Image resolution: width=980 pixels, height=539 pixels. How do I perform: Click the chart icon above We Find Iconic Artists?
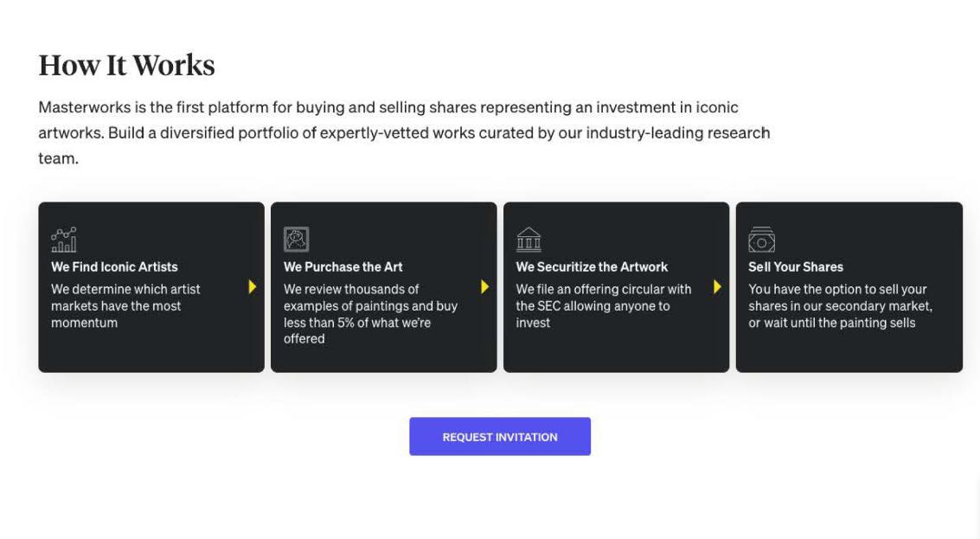[x=63, y=239]
